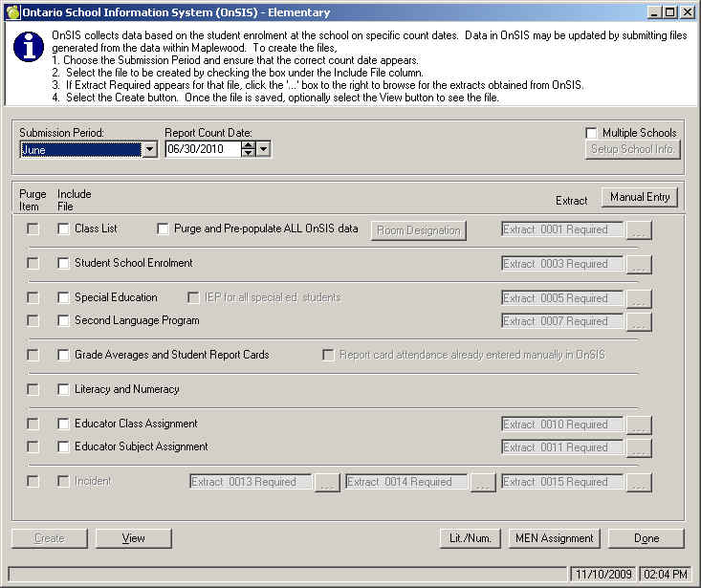Click browse button beside Extract 0005

639,299
